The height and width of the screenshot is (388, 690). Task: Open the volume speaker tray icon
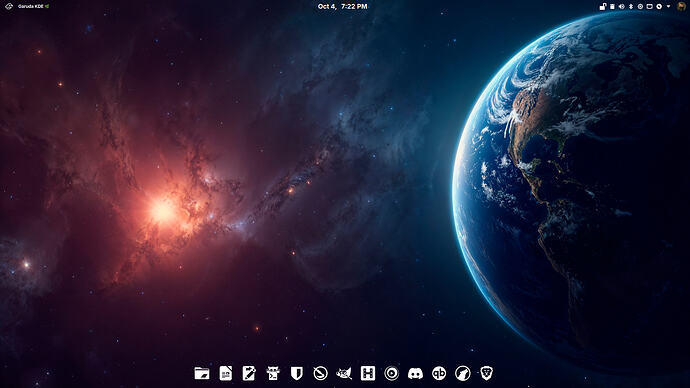tap(621, 7)
